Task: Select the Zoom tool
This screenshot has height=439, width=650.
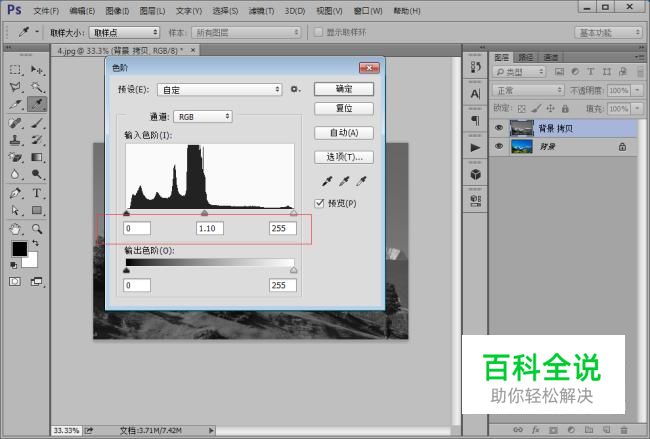Action: click(x=37, y=229)
